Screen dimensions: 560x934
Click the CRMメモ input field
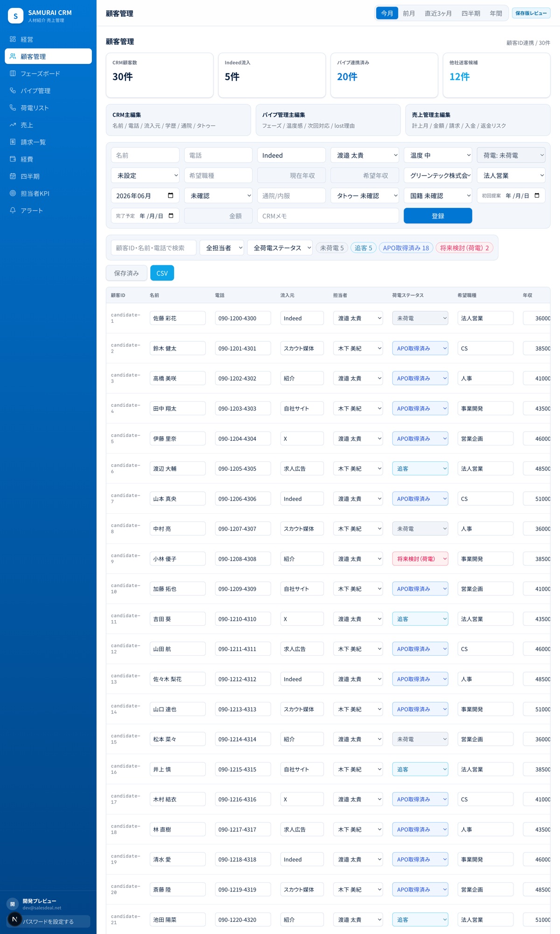[x=328, y=216]
